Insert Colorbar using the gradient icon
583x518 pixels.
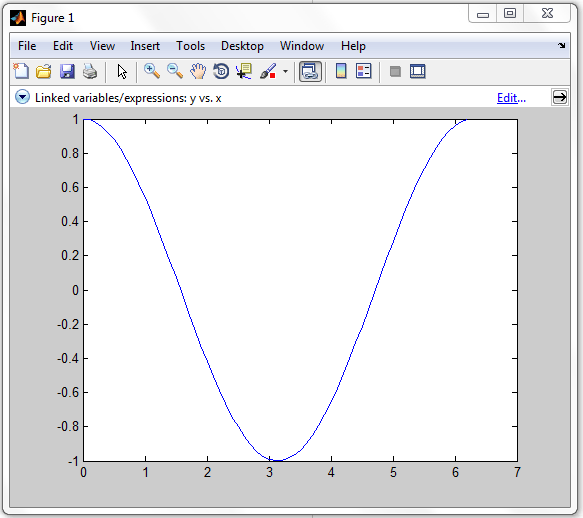click(x=341, y=71)
